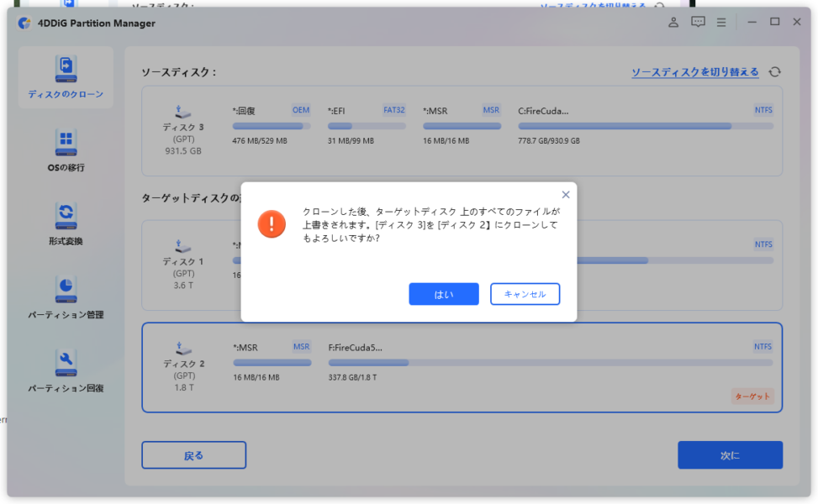The height and width of the screenshot is (504, 818).
Task: Open the hamburger menu in title bar
Action: [721, 23]
